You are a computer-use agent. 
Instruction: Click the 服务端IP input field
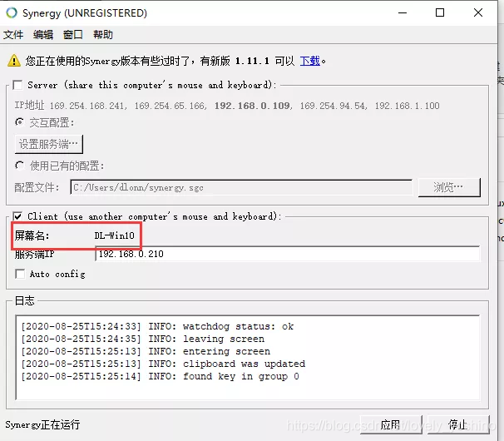tap(288, 254)
